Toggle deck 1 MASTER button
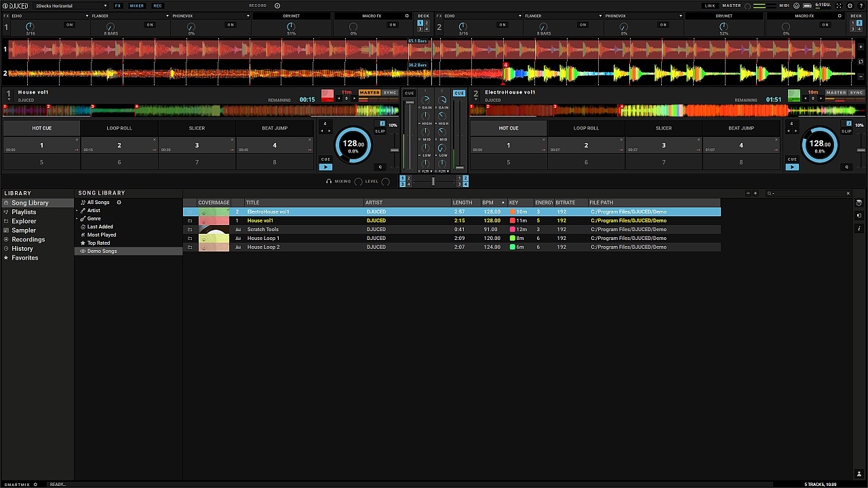The width and height of the screenshot is (868, 488). coord(370,92)
